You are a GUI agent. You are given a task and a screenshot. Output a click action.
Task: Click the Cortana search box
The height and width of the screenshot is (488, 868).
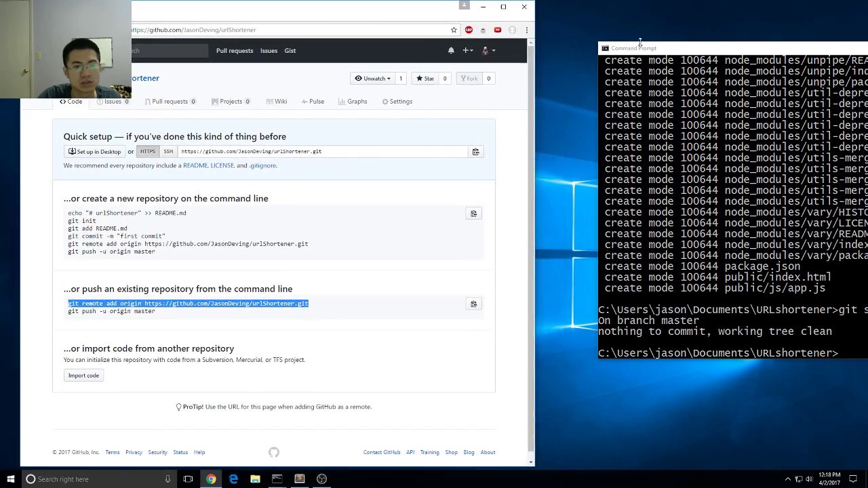tap(98, 479)
